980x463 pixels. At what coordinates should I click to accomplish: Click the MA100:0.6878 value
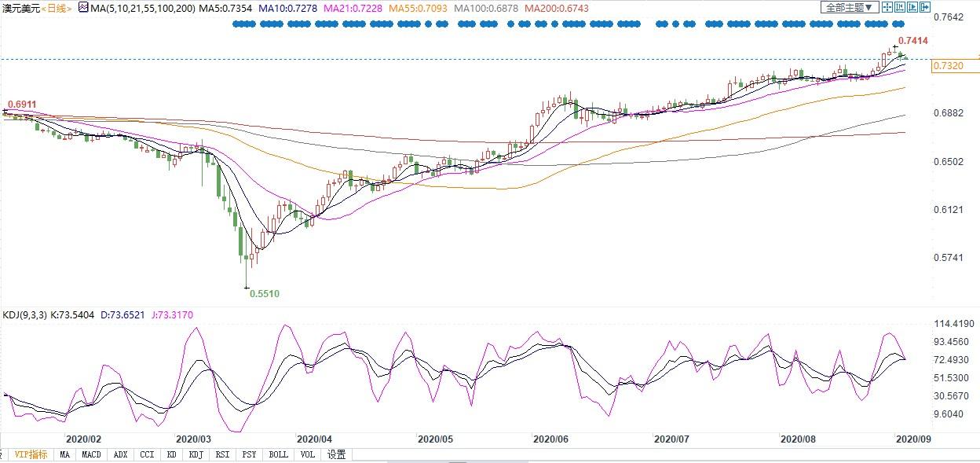[x=485, y=8]
